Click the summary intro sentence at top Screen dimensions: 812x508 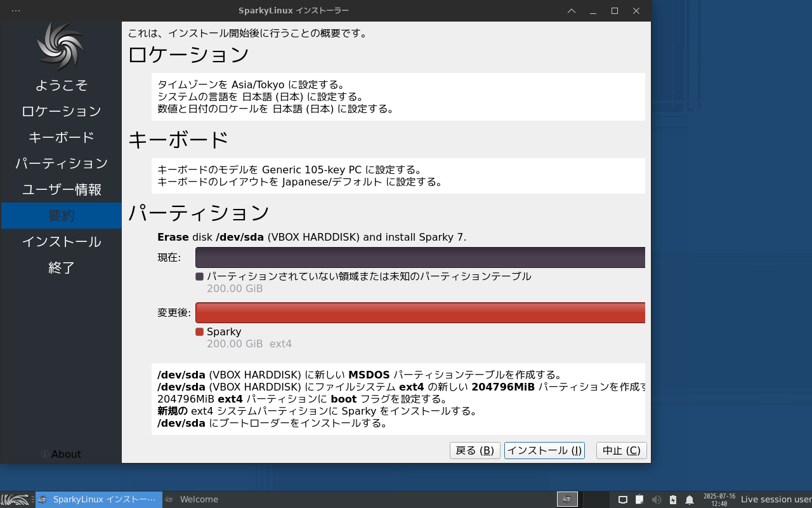coord(248,33)
